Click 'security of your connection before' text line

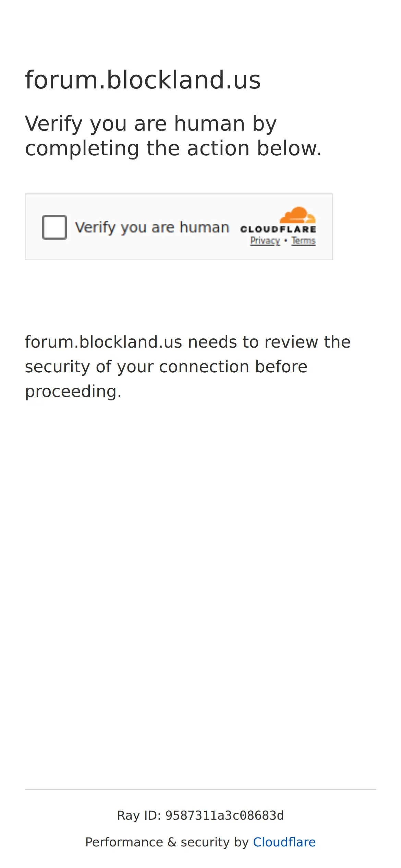pyautogui.click(x=166, y=367)
